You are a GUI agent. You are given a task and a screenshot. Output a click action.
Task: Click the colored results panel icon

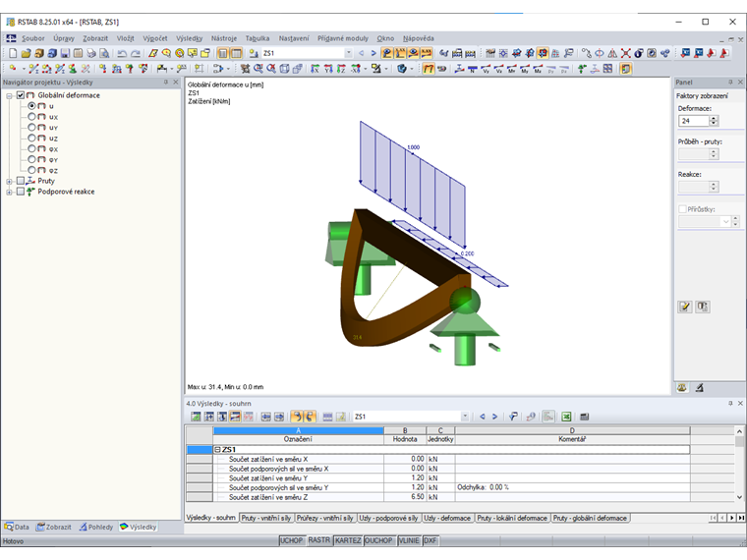(625, 69)
